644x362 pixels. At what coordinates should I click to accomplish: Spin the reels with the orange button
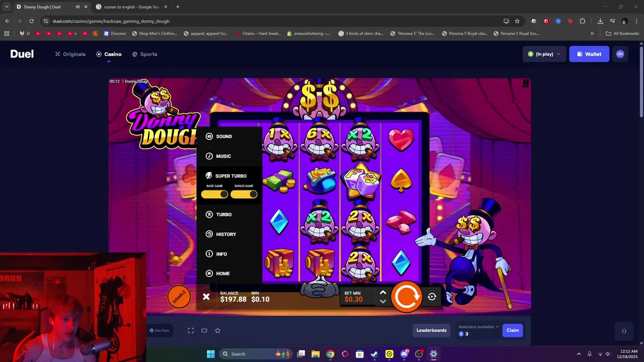pos(406,297)
